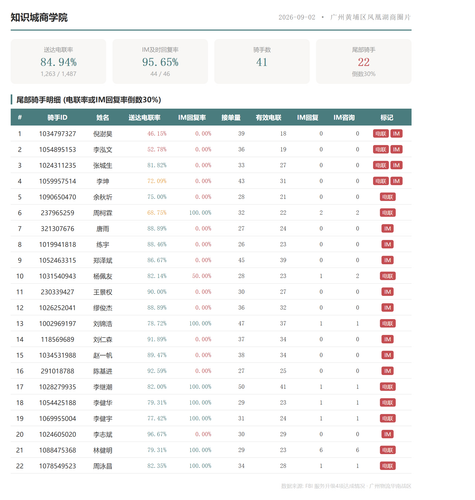This screenshot has height=500, width=475.
Task: Click rider ID 1024311235
Action: (x=57, y=165)
